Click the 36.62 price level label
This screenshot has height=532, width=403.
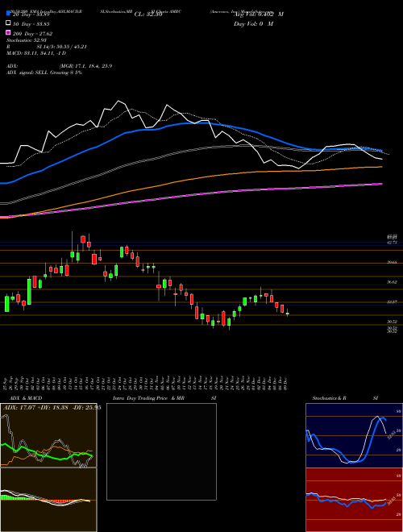click(x=393, y=282)
